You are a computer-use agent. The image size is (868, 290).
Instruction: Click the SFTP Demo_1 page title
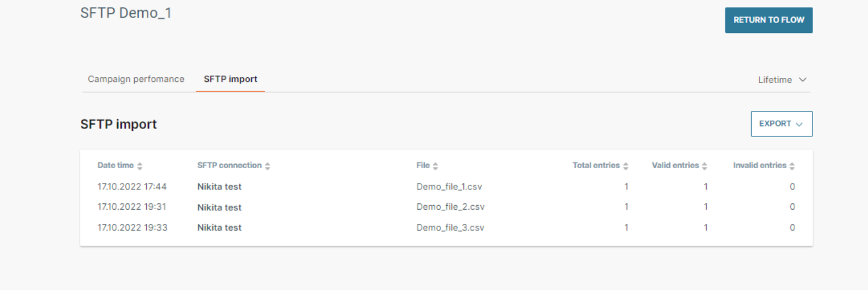point(126,13)
